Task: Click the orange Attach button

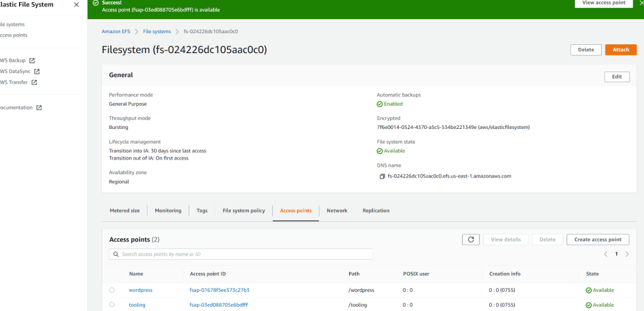Action: click(621, 50)
